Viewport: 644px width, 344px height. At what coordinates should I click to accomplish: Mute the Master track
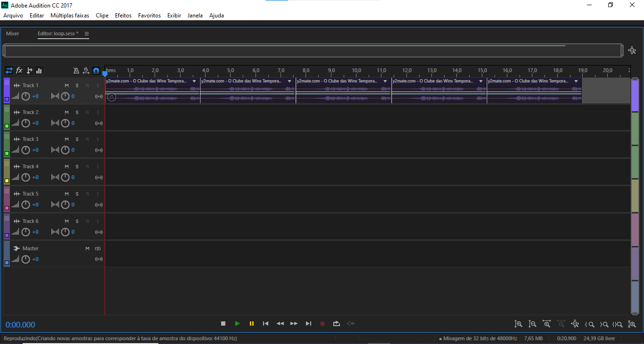coord(87,249)
